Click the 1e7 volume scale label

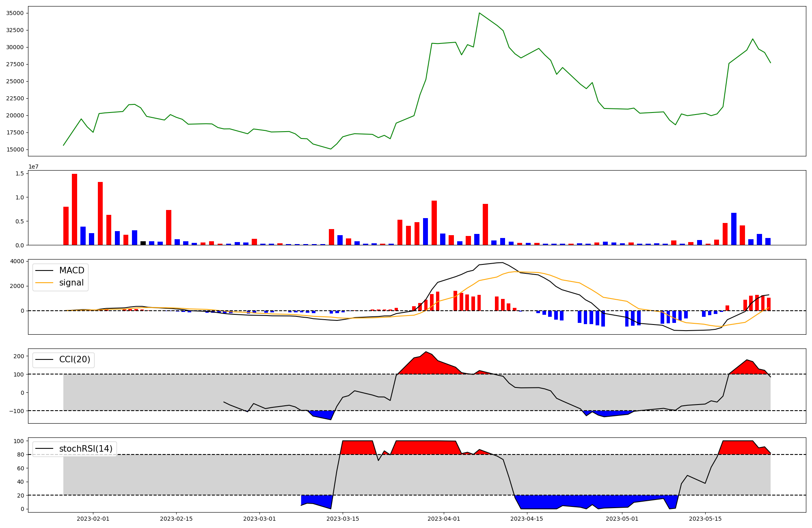(x=33, y=167)
